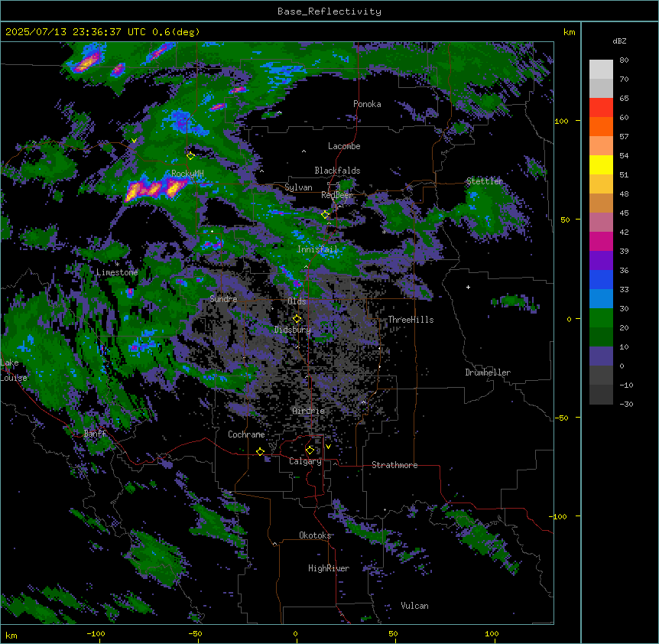Click the Blackfalds label
Image resolution: width=659 pixels, height=644 pixels.
pyautogui.click(x=337, y=171)
